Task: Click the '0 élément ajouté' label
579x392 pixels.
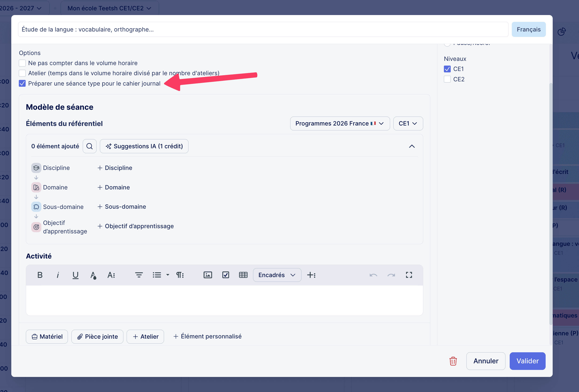Action: (55, 146)
